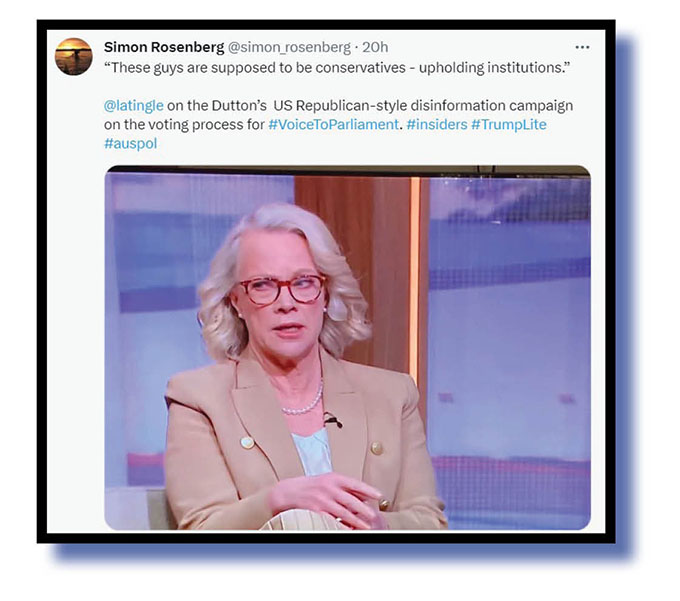
Task: Click the lapel microphone in the photo
Action: (333, 420)
